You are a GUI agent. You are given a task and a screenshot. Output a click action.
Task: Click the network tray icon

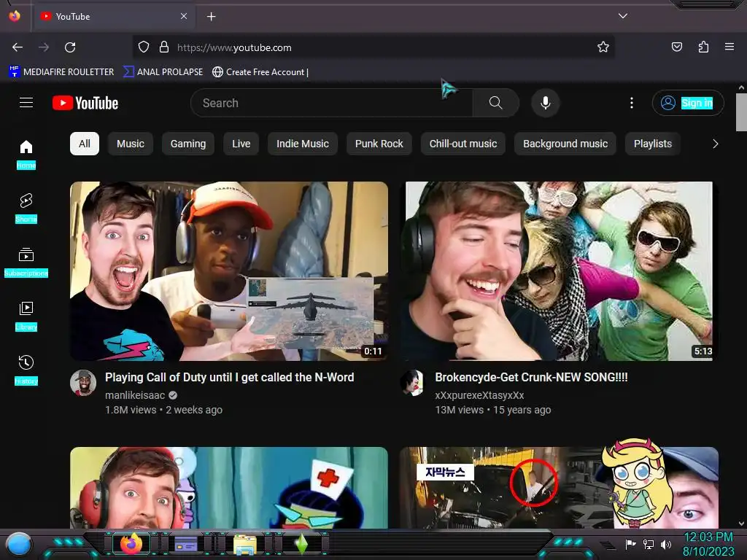click(649, 544)
